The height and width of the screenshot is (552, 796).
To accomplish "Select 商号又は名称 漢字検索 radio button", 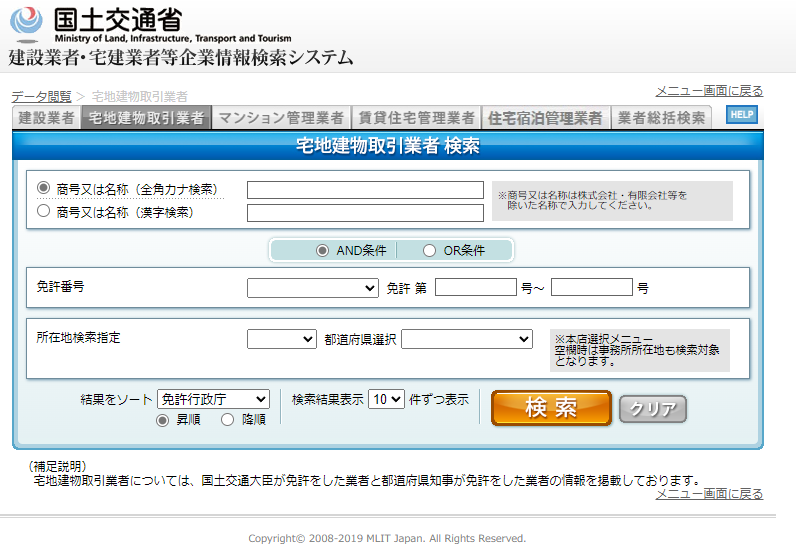I will click(x=43, y=211).
